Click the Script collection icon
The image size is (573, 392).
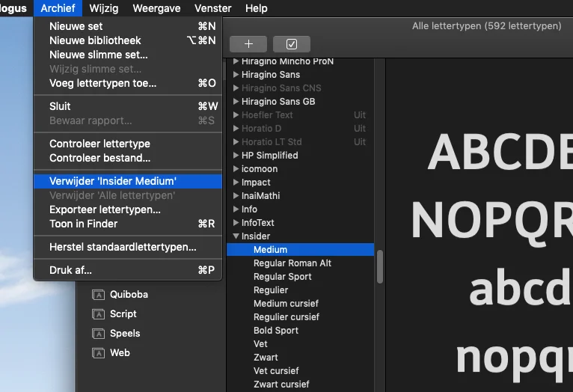click(98, 313)
